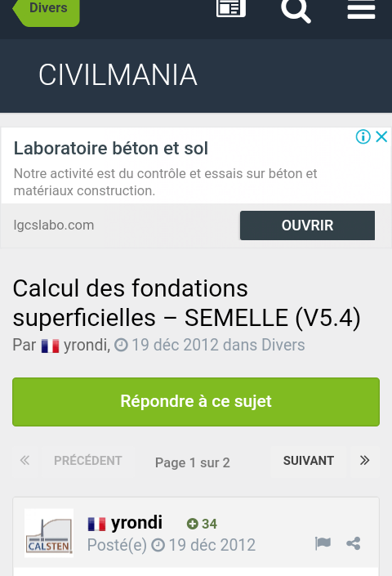The height and width of the screenshot is (576, 392).
Task: Open the search magnifier icon
Action: 296,10
